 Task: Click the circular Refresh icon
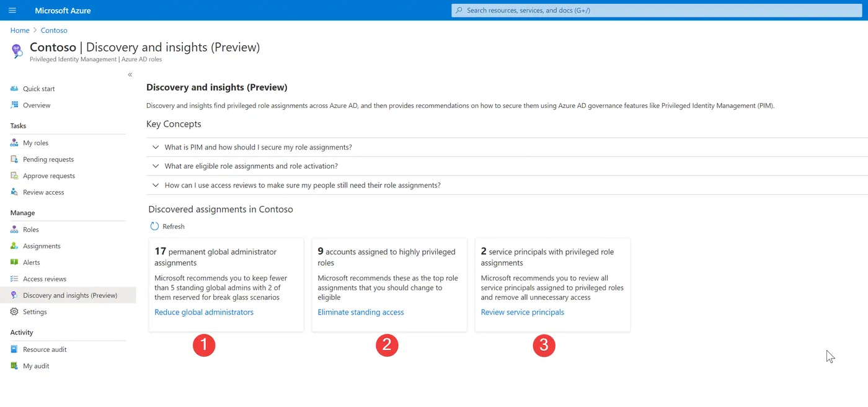pyautogui.click(x=154, y=226)
